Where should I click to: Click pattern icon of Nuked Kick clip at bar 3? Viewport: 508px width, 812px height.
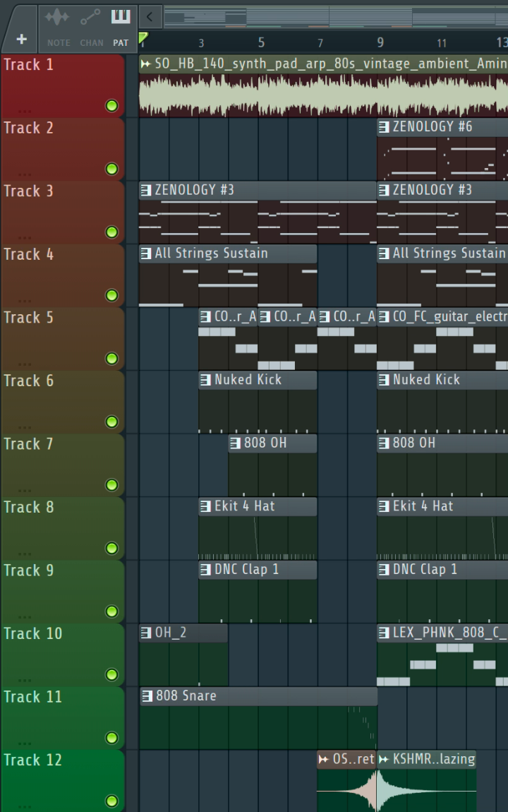click(205, 380)
